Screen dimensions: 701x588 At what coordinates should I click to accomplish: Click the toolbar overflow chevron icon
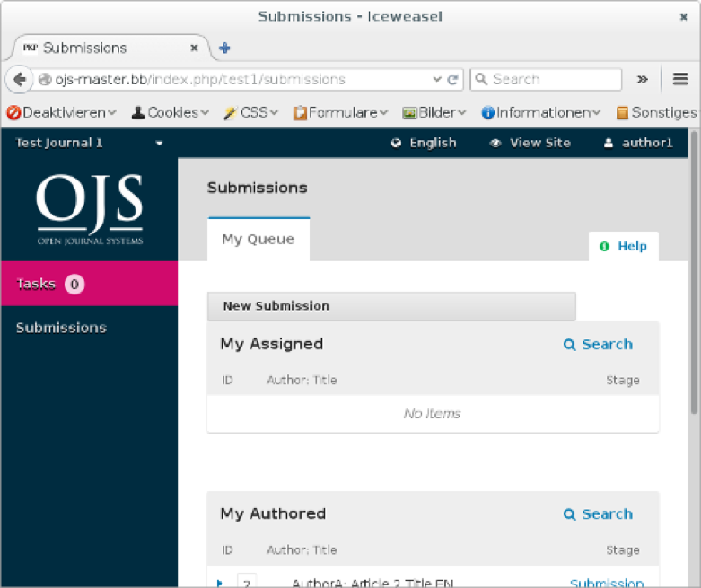[643, 79]
